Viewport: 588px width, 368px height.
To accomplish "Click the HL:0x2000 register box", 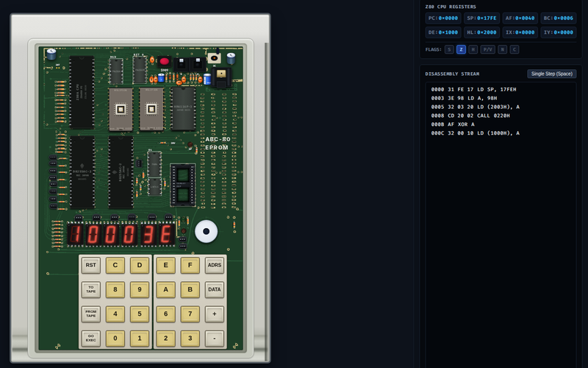I will tap(481, 32).
